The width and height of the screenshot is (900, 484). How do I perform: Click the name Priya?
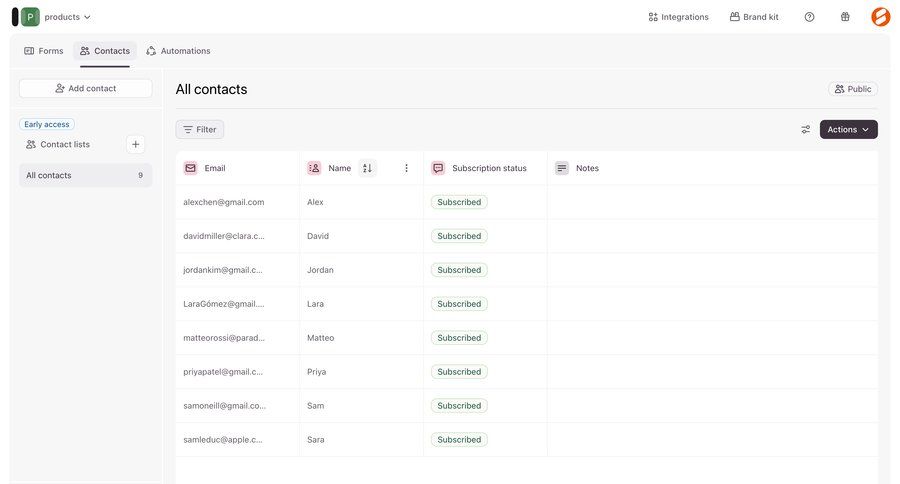316,371
